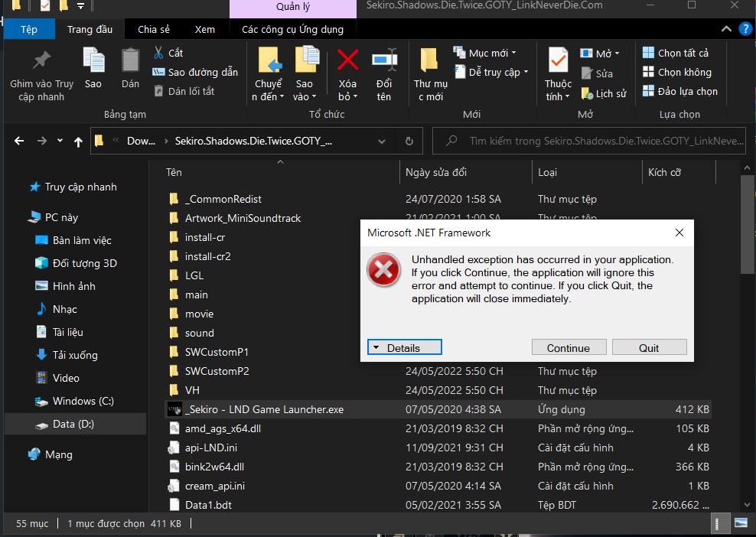
Task: Open Mạng (Network) in sidebar
Action: coord(51,454)
